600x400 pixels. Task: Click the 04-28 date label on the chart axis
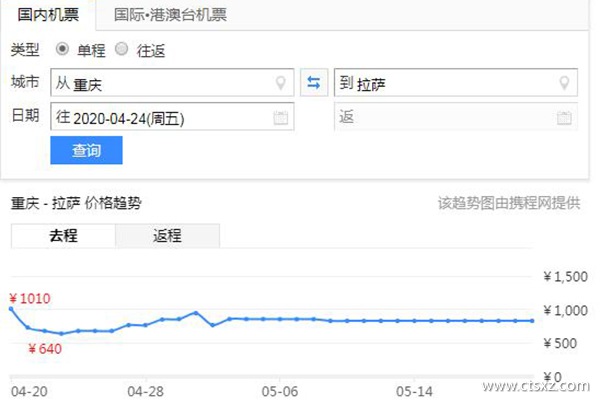145,388
